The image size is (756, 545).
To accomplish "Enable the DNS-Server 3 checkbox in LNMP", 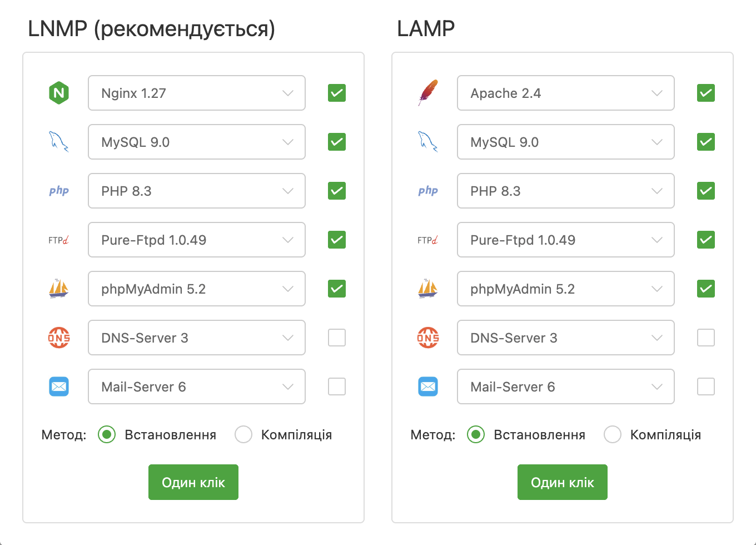I will [x=337, y=338].
